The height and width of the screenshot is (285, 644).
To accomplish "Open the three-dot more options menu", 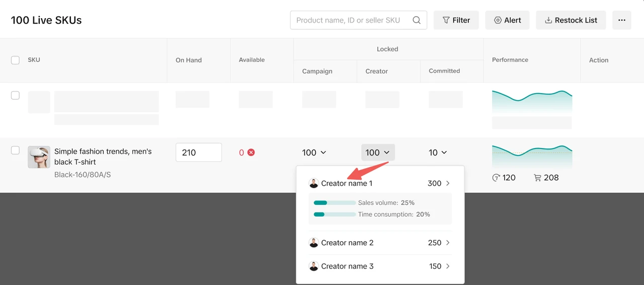I will pyautogui.click(x=621, y=20).
